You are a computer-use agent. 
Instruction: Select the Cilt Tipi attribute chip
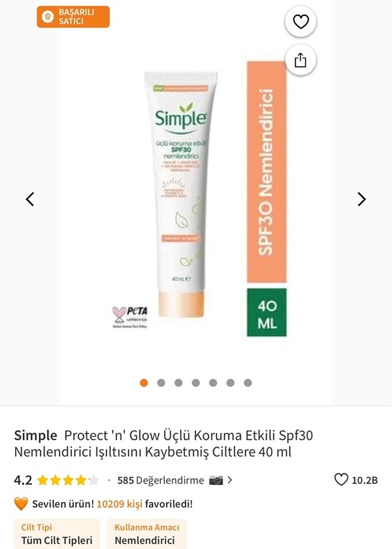click(57, 534)
